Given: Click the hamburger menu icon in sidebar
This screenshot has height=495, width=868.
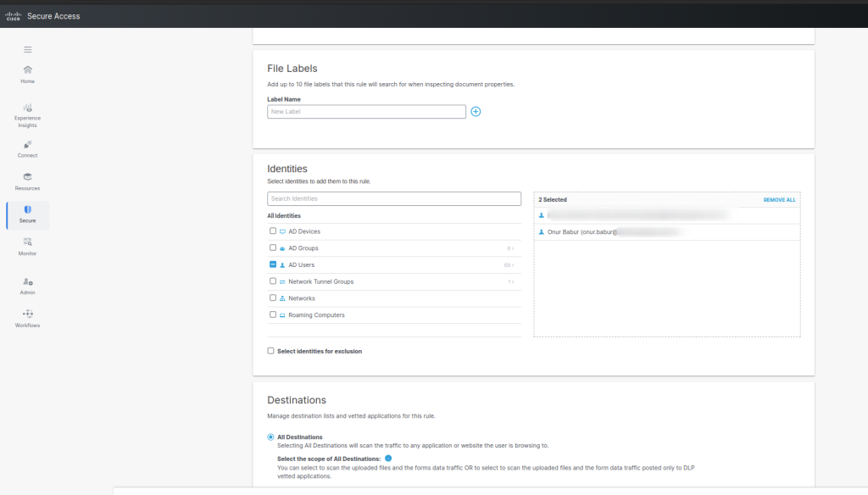Looking at the screenshot, I should [x=27, y=50].
